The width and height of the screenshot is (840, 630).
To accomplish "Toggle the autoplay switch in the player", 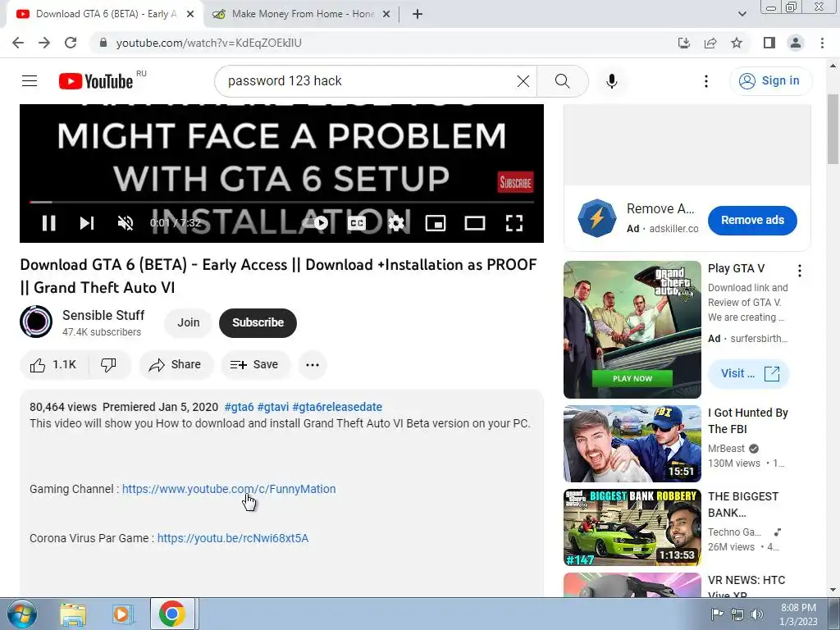I will click(316, 222).
